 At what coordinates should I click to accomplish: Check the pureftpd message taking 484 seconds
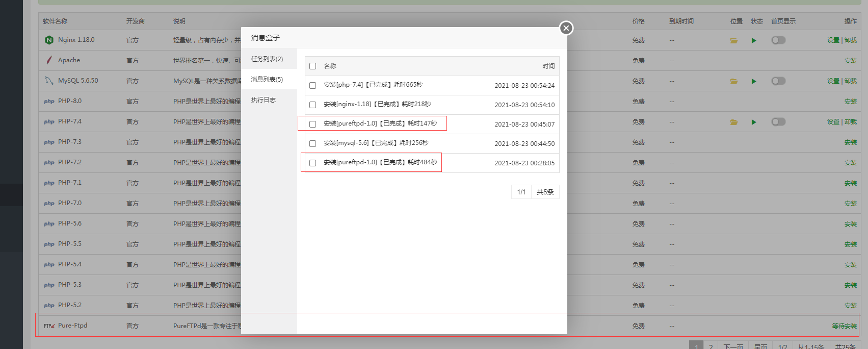click(x=313, y=163)
